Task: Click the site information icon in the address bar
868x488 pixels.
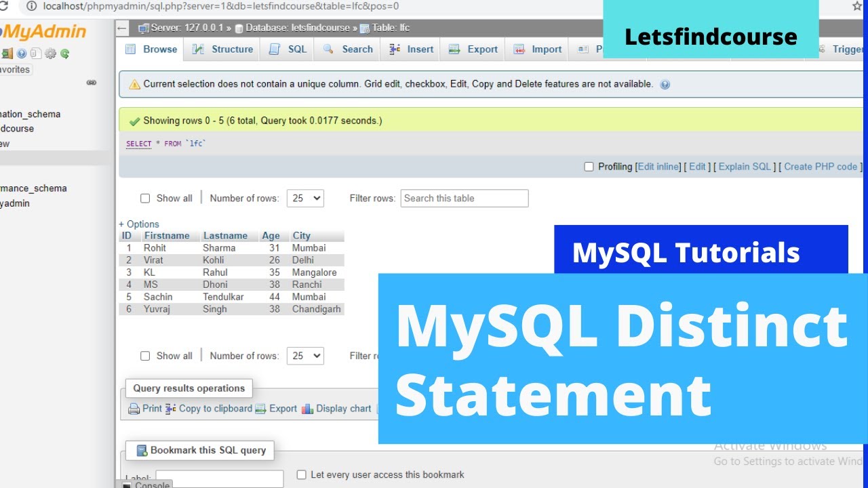Action: tap(31, 6)
